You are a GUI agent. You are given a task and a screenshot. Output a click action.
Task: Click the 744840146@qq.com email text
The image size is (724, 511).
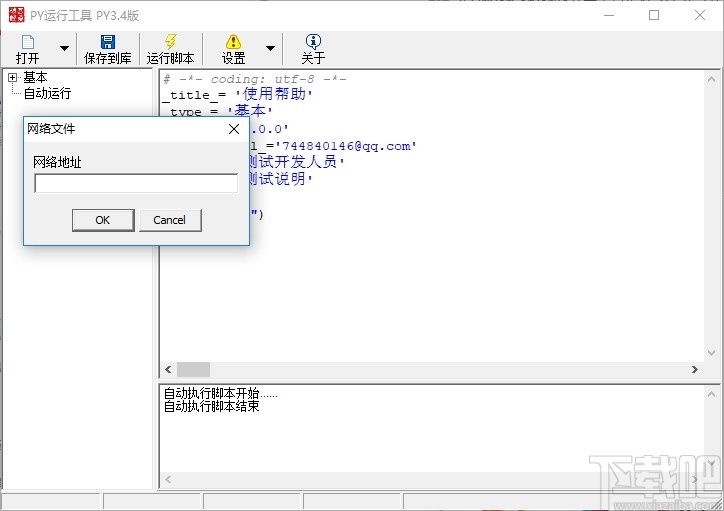coord(346,146)
